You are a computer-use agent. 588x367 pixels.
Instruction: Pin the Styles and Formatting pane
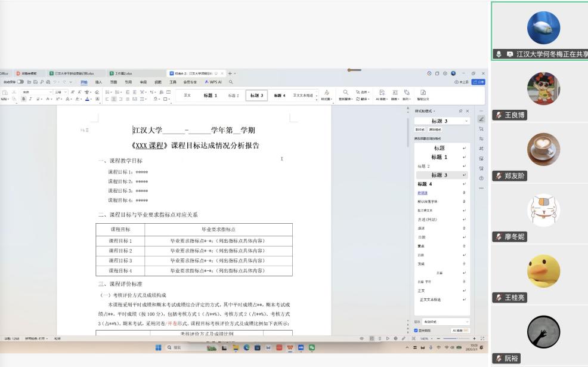(460, 111)
